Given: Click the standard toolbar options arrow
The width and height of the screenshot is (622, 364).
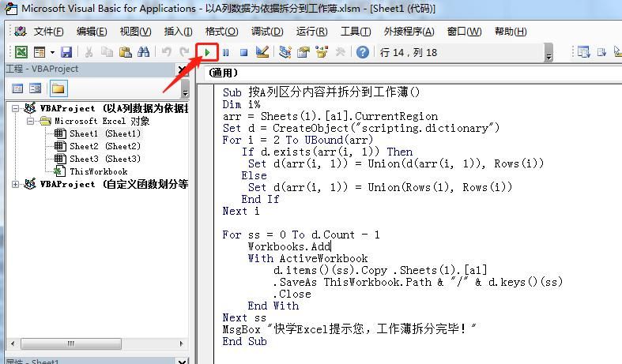Looking at the screenshot, I should click(x=548, y=53).
